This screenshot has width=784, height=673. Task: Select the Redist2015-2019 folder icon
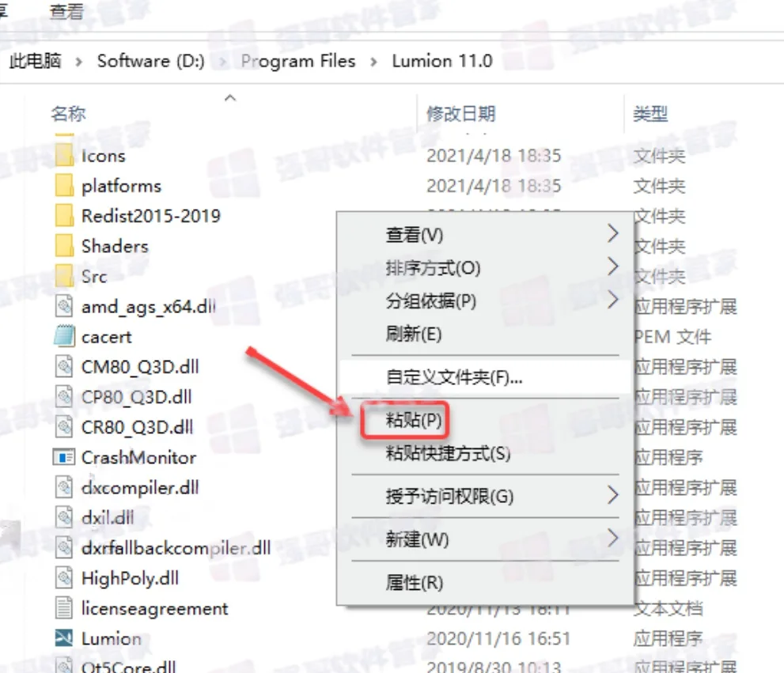pyautogui.click(x=64, y=215)
